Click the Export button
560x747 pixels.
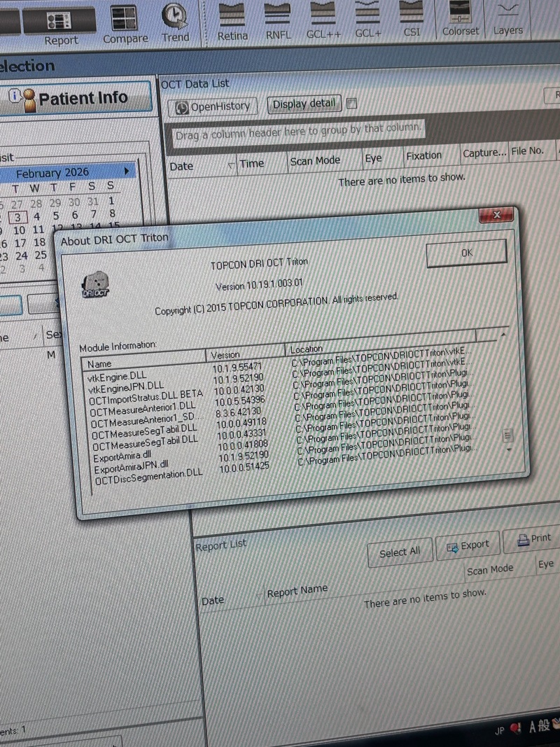point(467,545)
